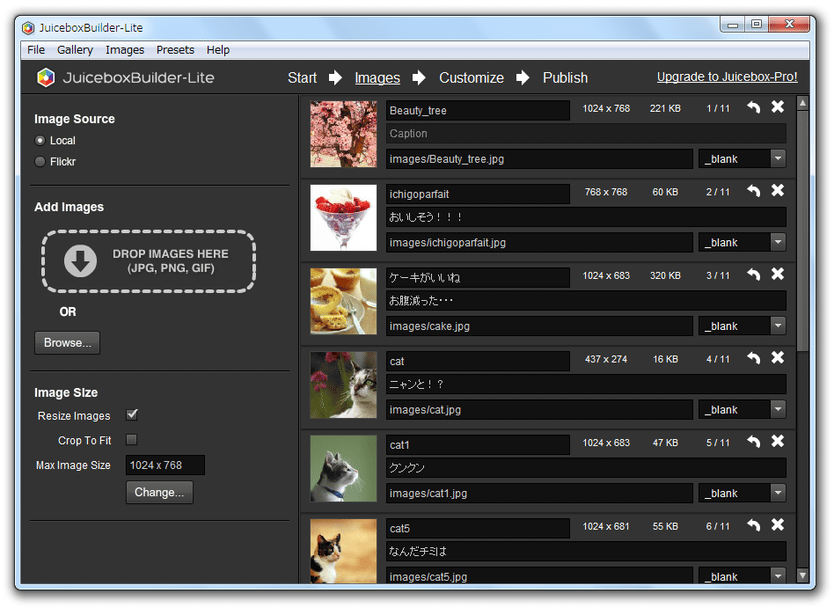This screenshot has width=834, height=608.
Task: Click the revert arrow icon for cat5
Action: (753, 526)
